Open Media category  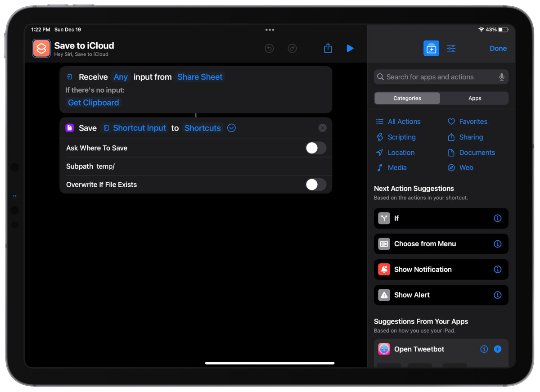point(391,167)
